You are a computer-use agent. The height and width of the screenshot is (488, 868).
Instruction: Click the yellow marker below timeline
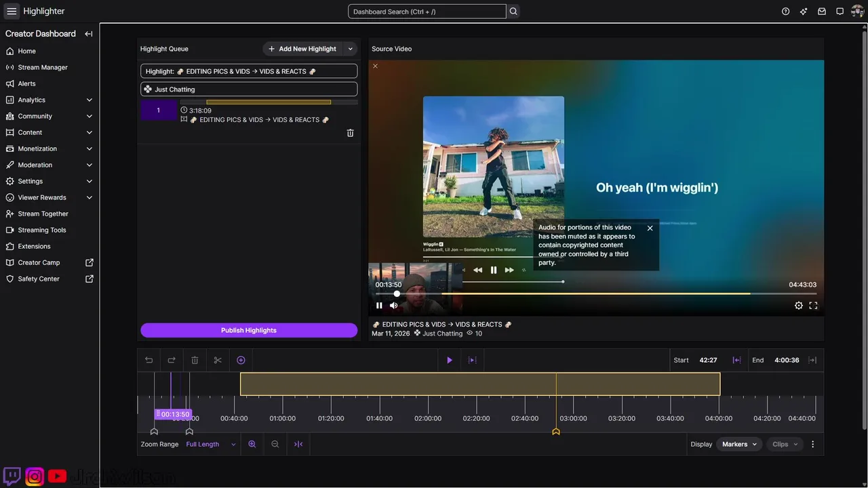(x=556, y=432)
